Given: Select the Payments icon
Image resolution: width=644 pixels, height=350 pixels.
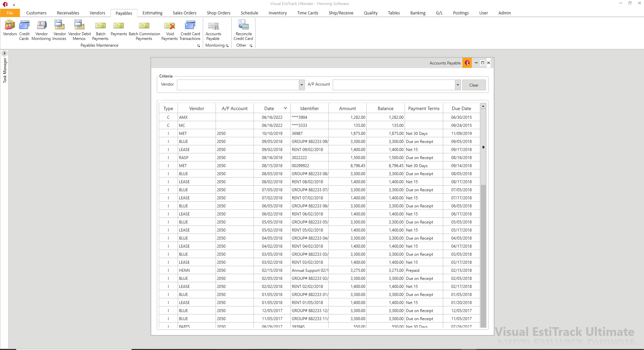Looking at the screenshot, I should [118, 30].
